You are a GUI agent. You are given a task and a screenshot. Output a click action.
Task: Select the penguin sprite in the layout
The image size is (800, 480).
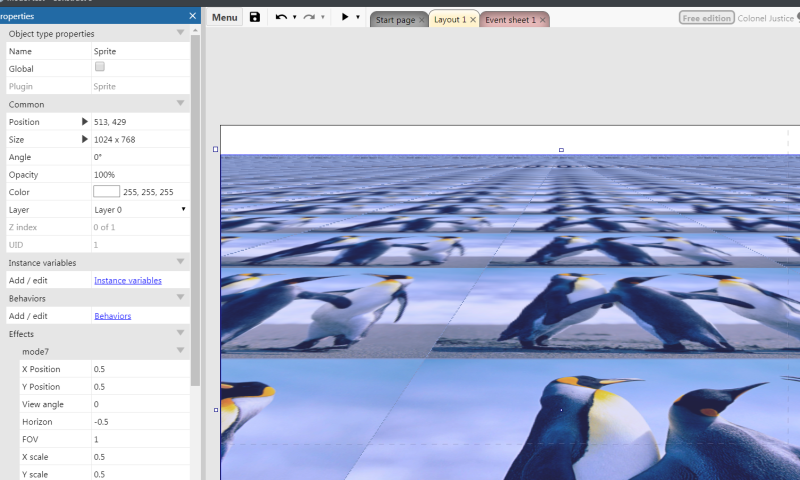coord(510,316)
